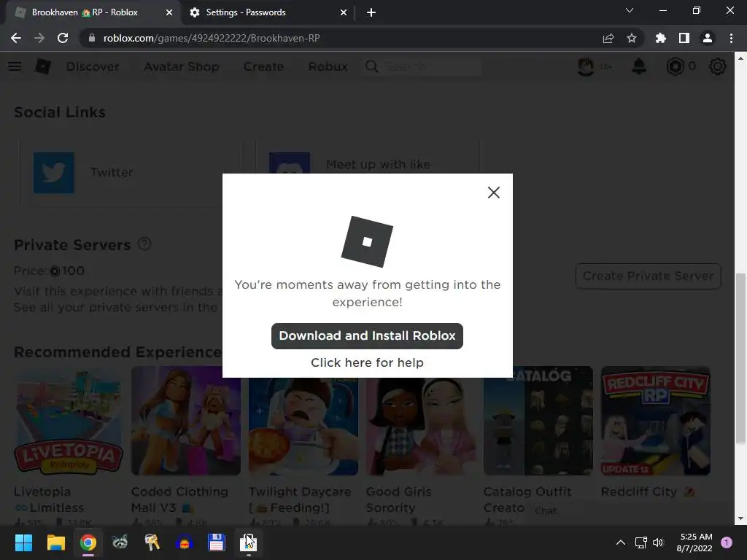Open the keys taskbar app icon
Screen dimensions: 747x560
click(x=152, y=542)
